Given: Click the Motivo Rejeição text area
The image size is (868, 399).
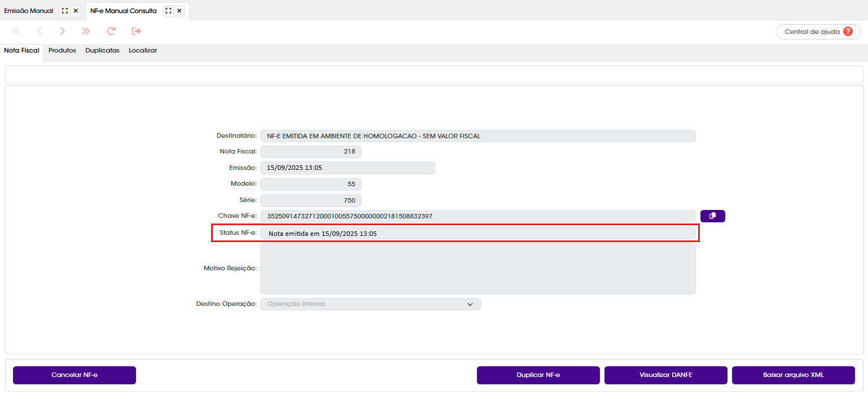Looking at the screenshot, I should [477, 269].
